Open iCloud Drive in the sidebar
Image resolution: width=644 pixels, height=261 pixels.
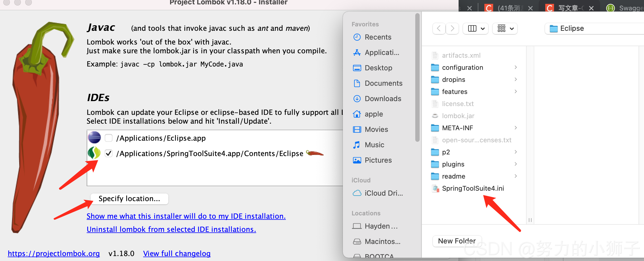[x=383, y=193]
